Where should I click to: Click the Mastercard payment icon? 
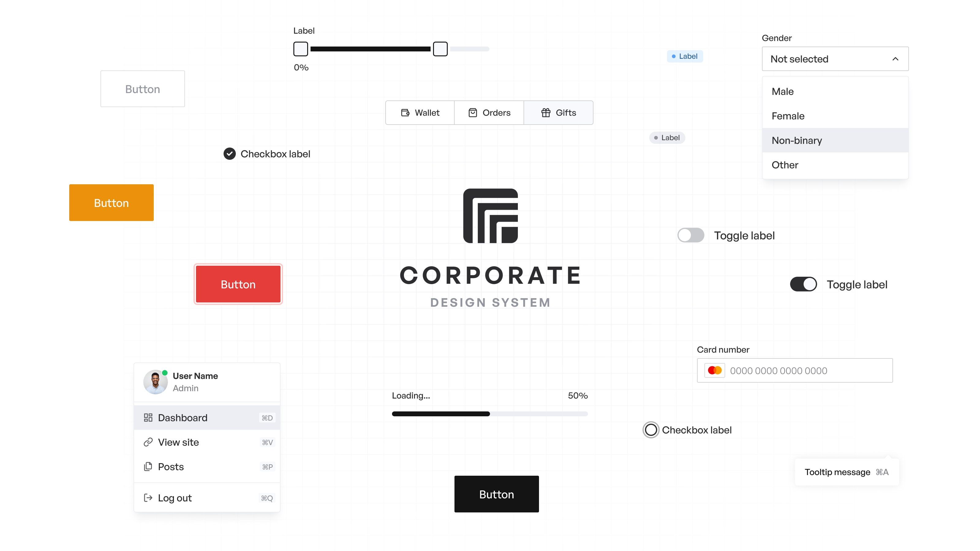(714, 370)
